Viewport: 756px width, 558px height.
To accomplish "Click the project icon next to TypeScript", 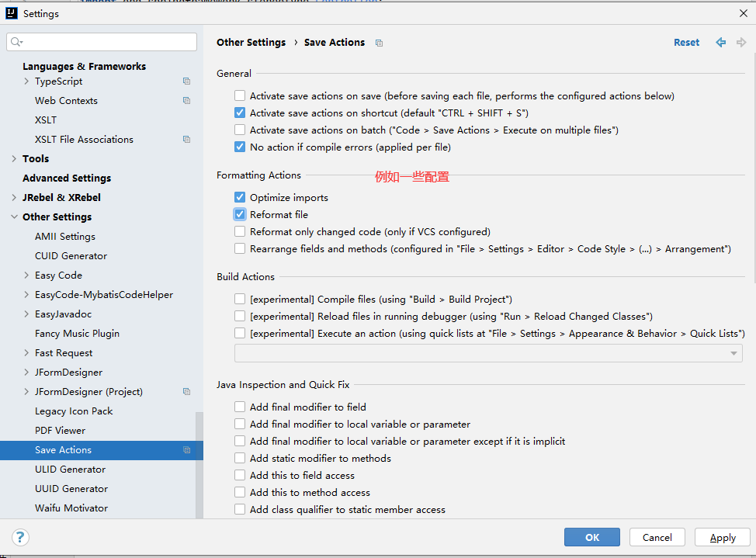I will 186,81.
